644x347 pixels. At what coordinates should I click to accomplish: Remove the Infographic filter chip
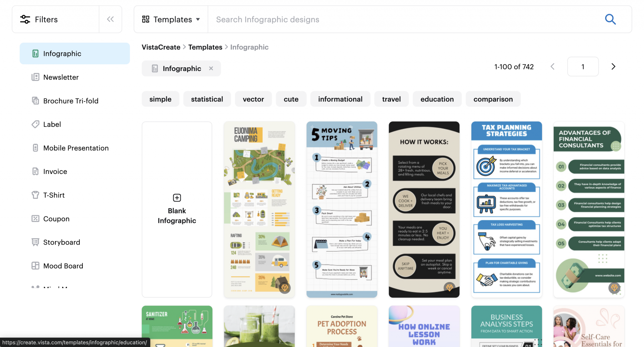tap(211, 68)
